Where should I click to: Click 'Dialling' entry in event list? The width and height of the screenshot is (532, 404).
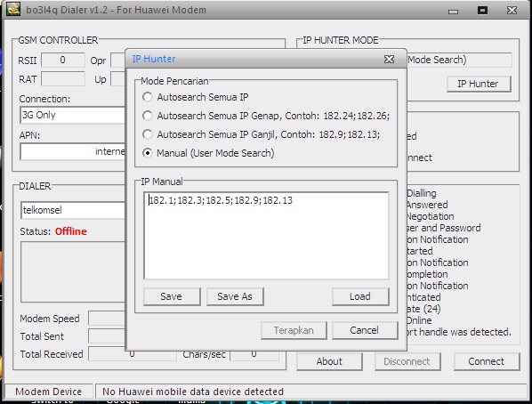click(422, 193)
